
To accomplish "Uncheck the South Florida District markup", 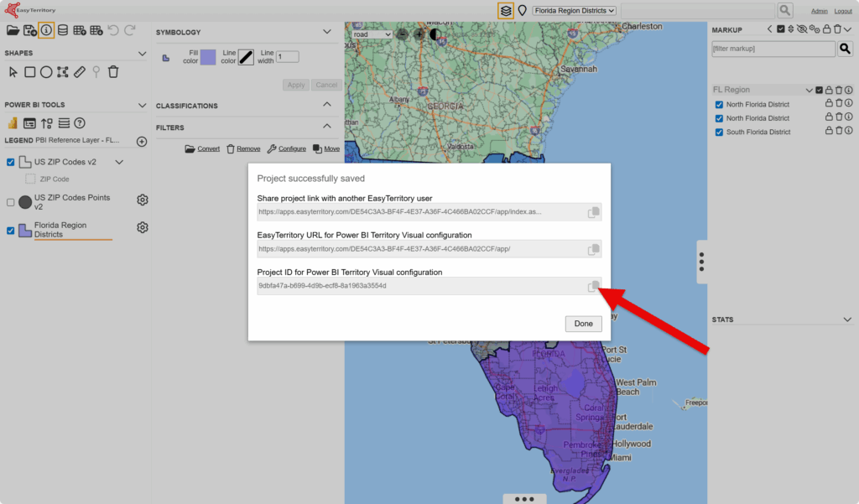I will pos(719,132).
